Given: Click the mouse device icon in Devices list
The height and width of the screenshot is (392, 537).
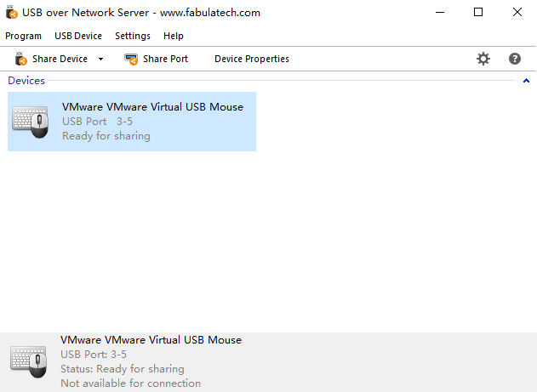Looking at the screenshot, I should coord(31,122).
